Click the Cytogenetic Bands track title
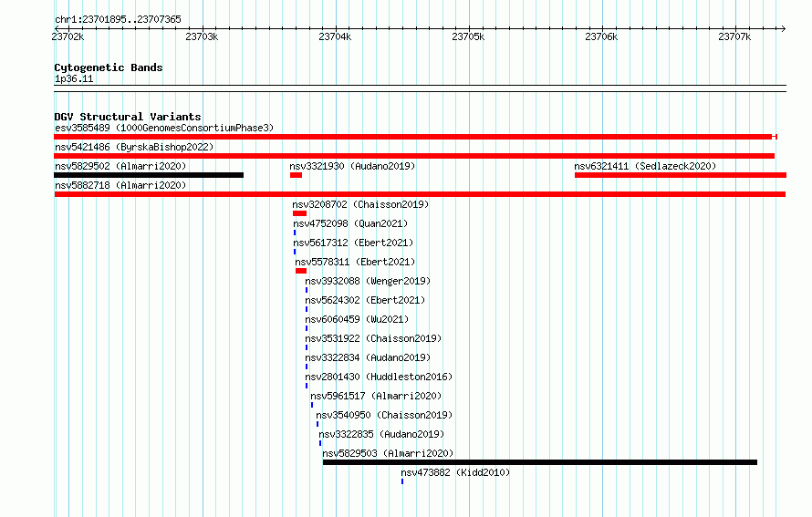The height and width of the screenshot is (517, 812). coord(109,67)
